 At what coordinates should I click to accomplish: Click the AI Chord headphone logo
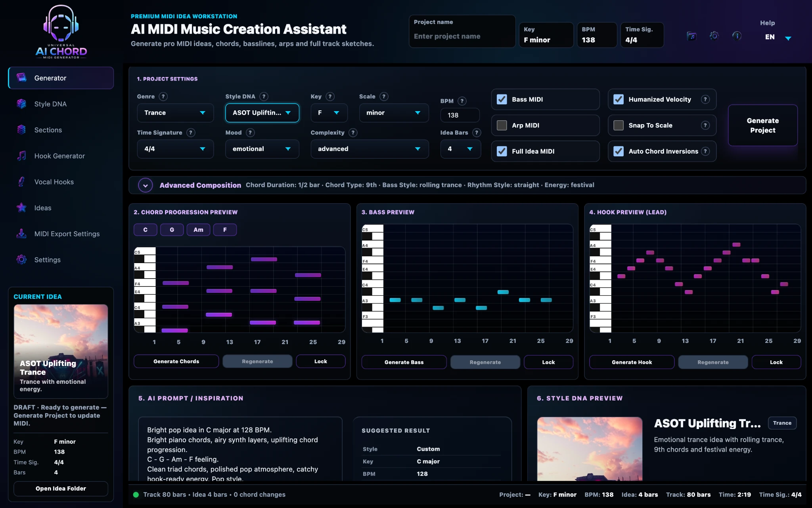coord(61,32)
